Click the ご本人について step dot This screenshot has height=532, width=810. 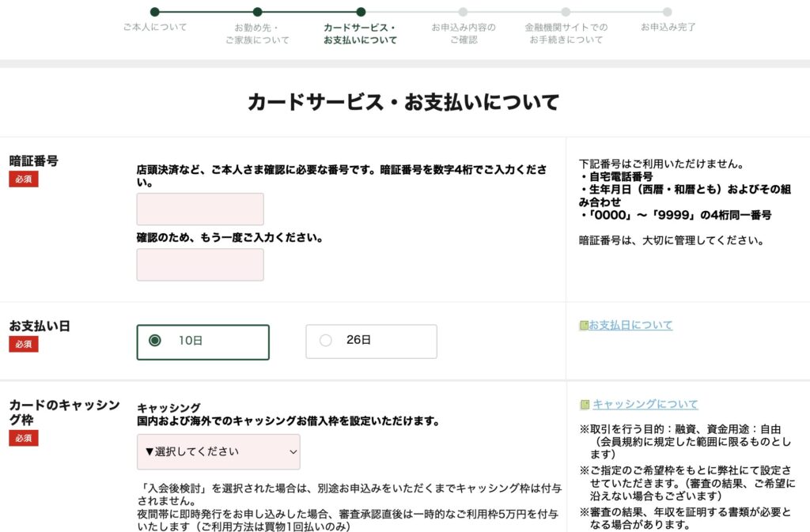(x=155, y=12)
